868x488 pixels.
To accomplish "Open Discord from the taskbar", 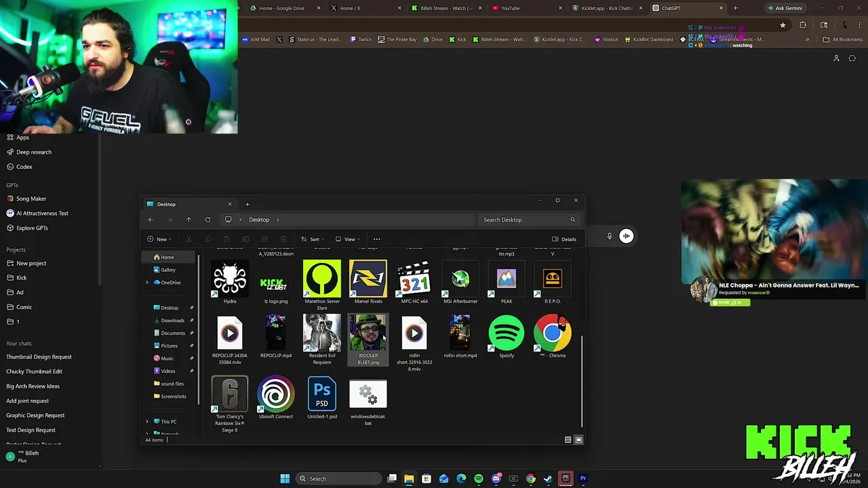I will [496, 479].
